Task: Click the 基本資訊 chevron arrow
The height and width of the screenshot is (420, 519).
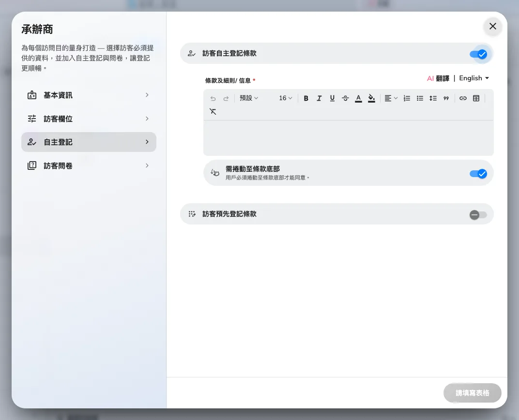Action: click(x=147, y=95)
